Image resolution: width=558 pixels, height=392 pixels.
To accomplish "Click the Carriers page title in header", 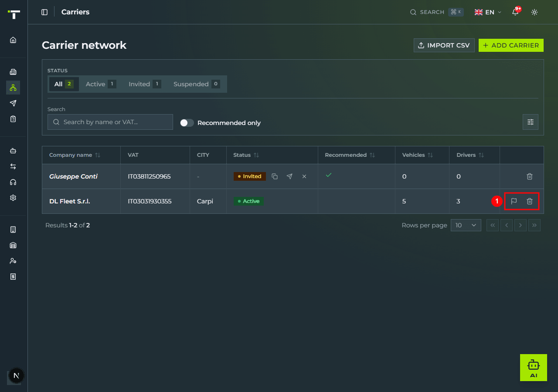I will [75, 12].
